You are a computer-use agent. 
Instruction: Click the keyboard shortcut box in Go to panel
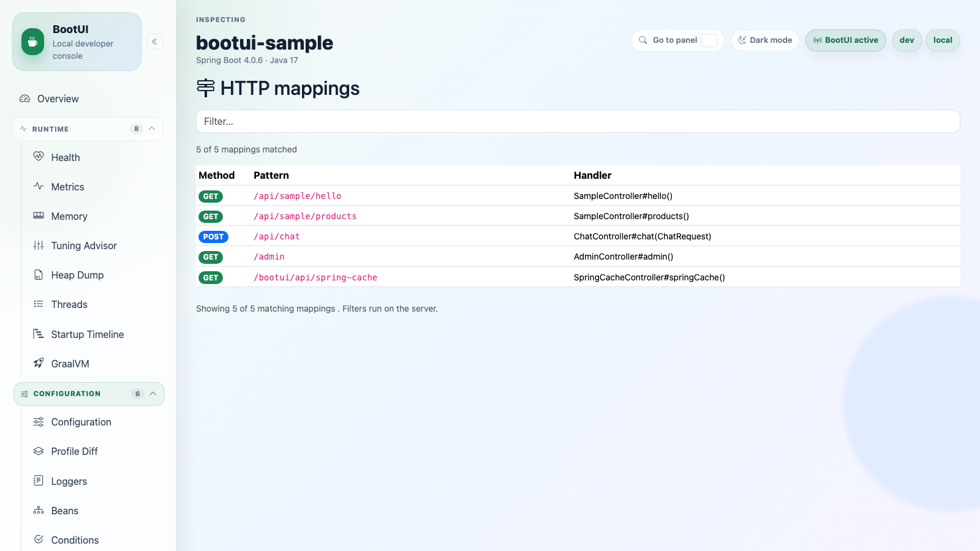[709, 40]
